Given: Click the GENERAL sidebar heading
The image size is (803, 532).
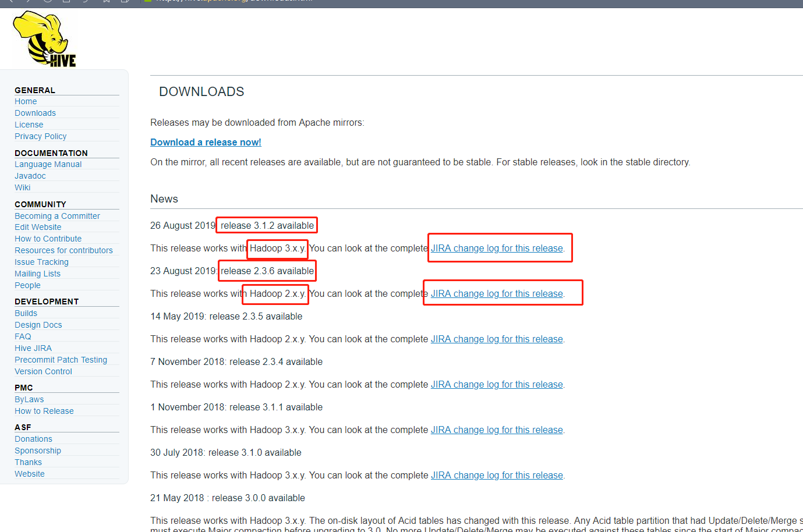Looking at the screenshot, I should [x=35, y=90].
